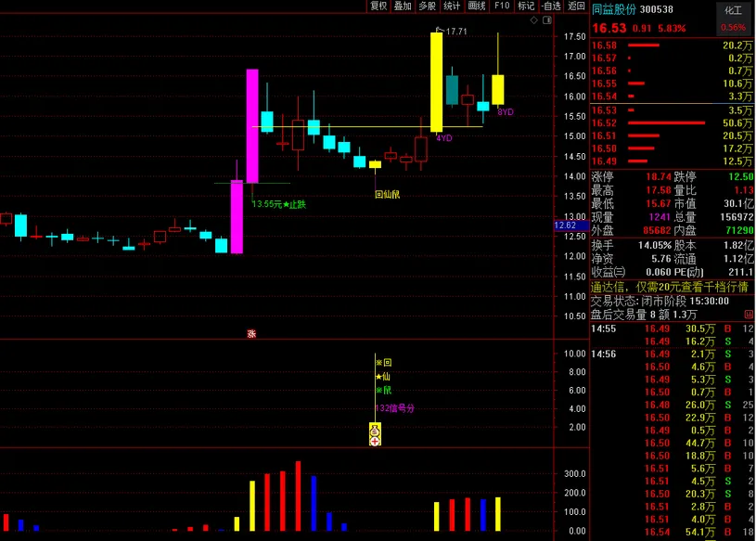
Task: Click the 8YD label near the last candle
Action: coord(506,112)
